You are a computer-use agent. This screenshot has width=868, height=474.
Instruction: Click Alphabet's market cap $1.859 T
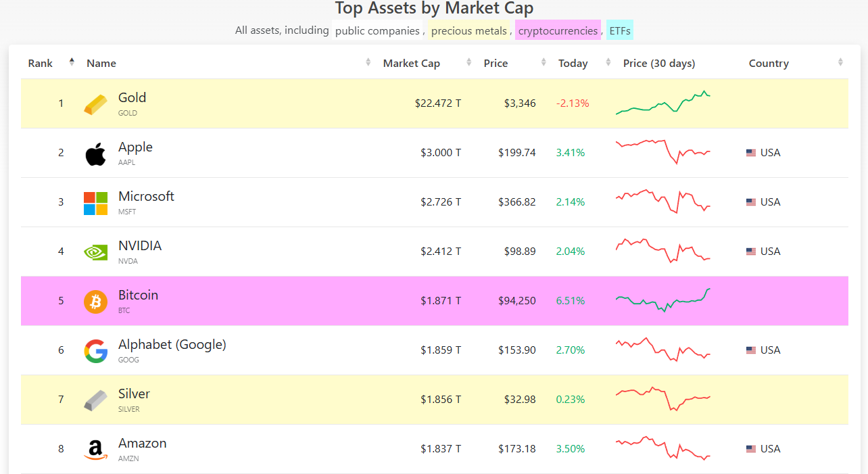[441, 350]
